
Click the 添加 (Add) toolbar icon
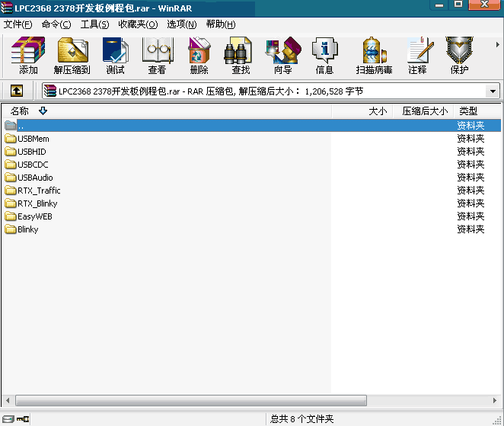pos(28,56)
